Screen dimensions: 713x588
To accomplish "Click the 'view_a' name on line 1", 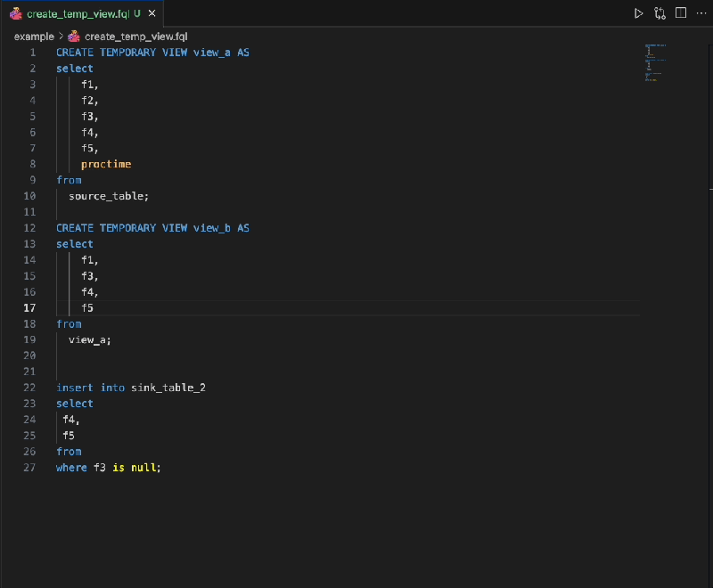I will coord(212,53).
